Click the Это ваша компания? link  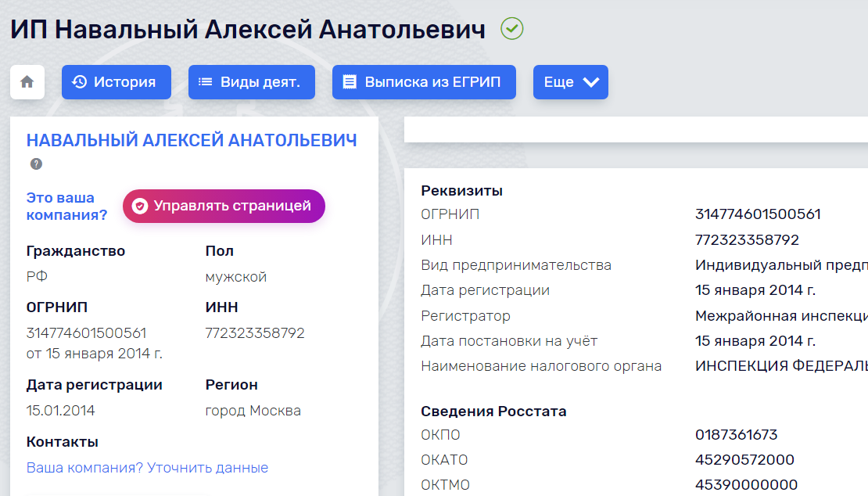66,206
